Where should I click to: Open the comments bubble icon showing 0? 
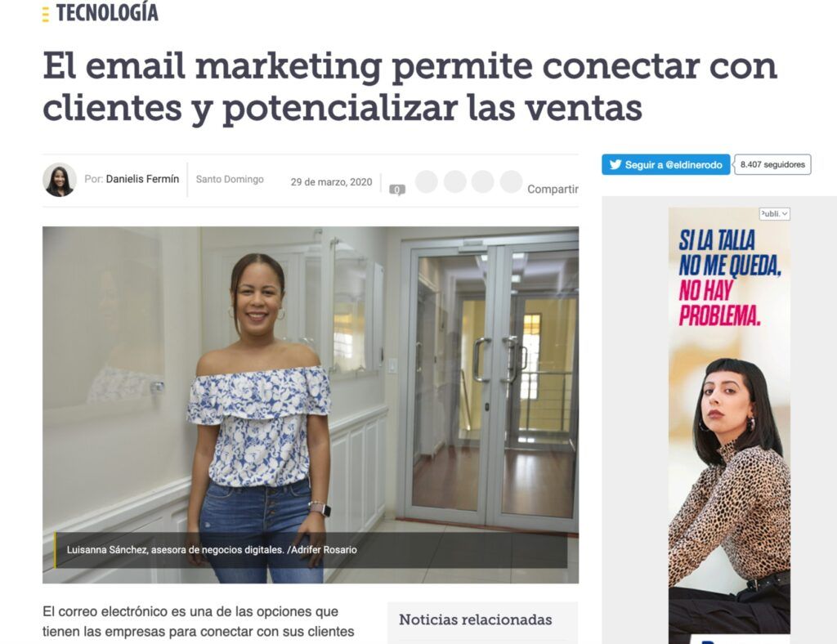click(x=397, y=190)
